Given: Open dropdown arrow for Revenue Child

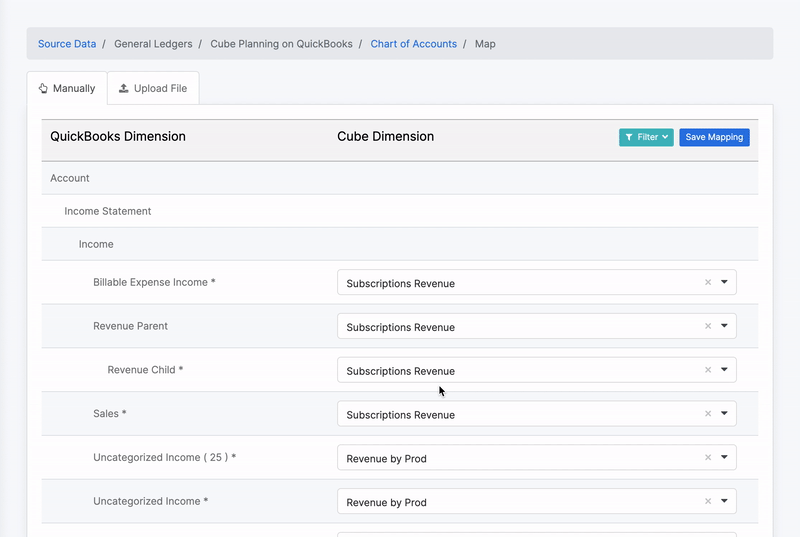Looking at the screenshot, I should (724, 370).
